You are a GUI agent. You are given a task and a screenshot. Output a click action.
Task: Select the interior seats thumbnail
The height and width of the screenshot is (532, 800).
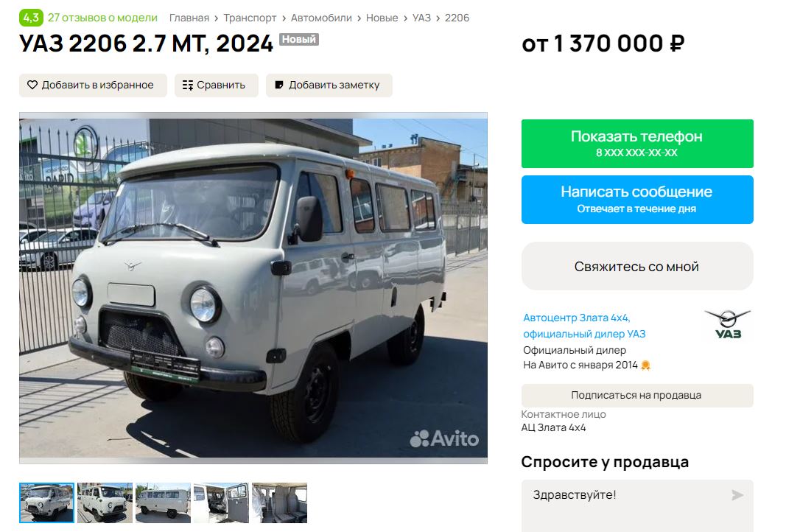pos(280,503)
